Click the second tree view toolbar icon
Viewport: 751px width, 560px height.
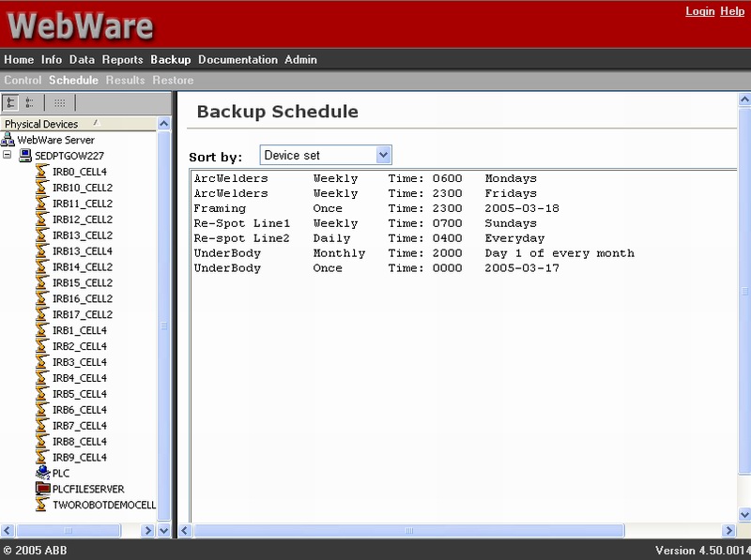[x=30, y=103]
